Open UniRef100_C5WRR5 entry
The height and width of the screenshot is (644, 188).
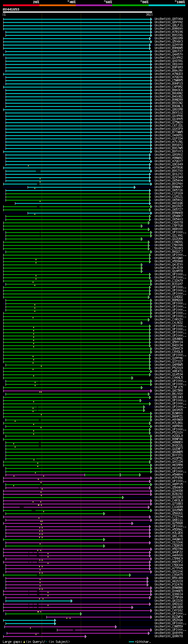(x=169, y=80)
